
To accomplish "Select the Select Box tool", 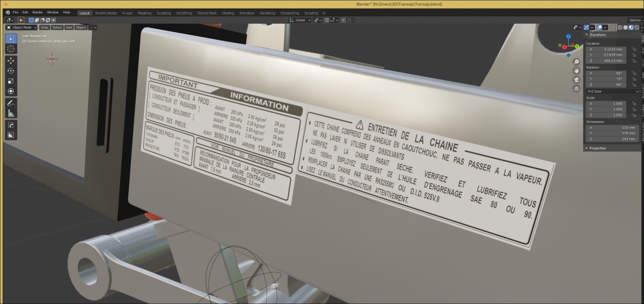I will 11,39.
